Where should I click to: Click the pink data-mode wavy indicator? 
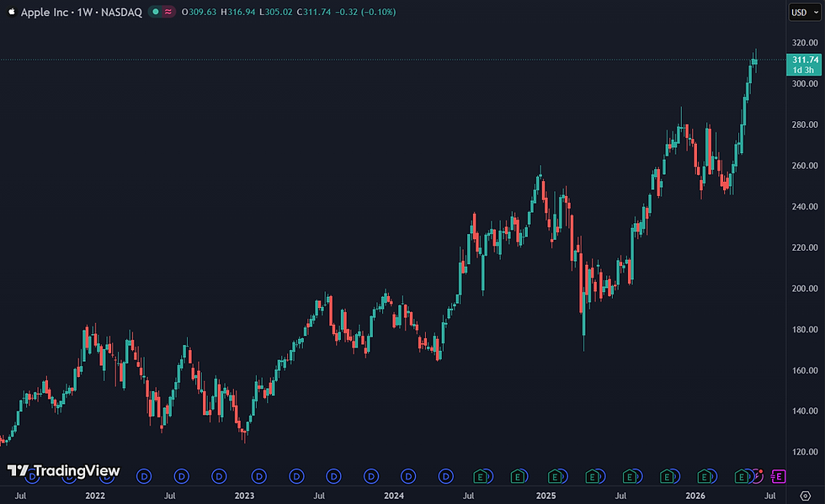pos(168,12)
